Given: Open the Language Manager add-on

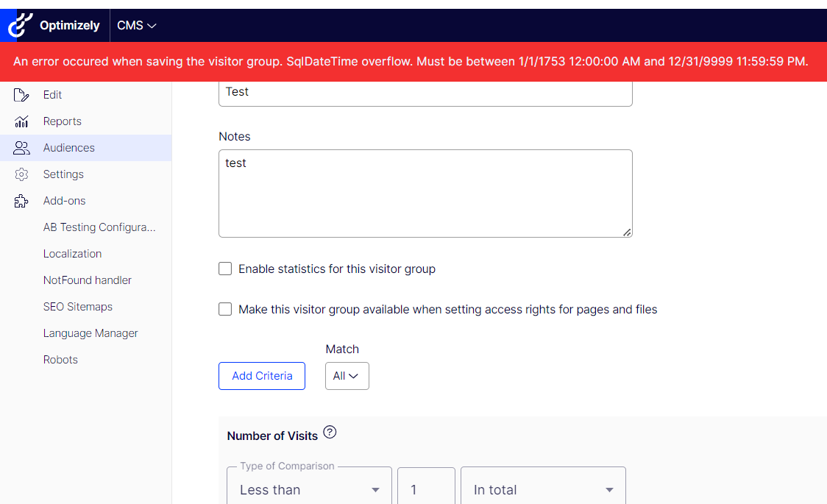Looking at the screenshot, I should pyautogui.click(x=90, y=333).
